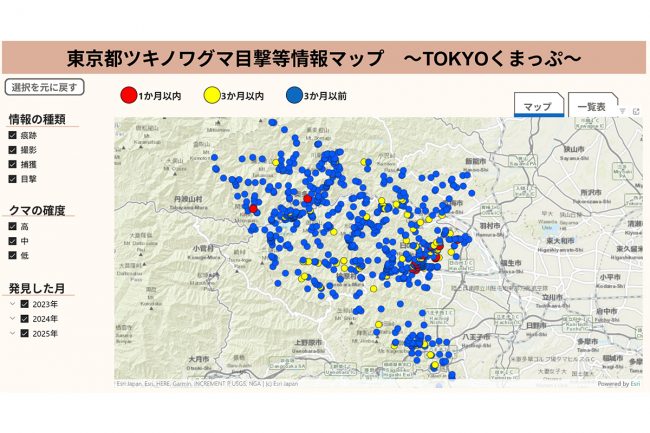
Task: Click the yellow 3か月以内 legend circle
Action: pyautogui.click(x=211, y=95)
